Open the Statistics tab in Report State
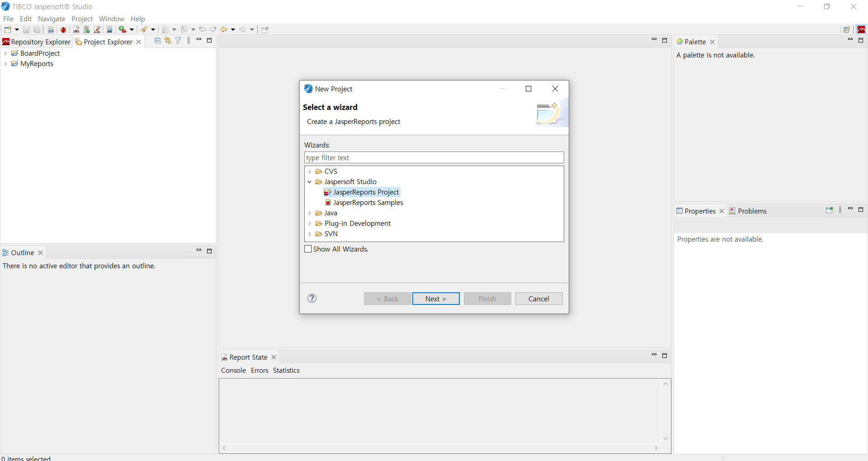The image size is (868, 461). (286, 370)
